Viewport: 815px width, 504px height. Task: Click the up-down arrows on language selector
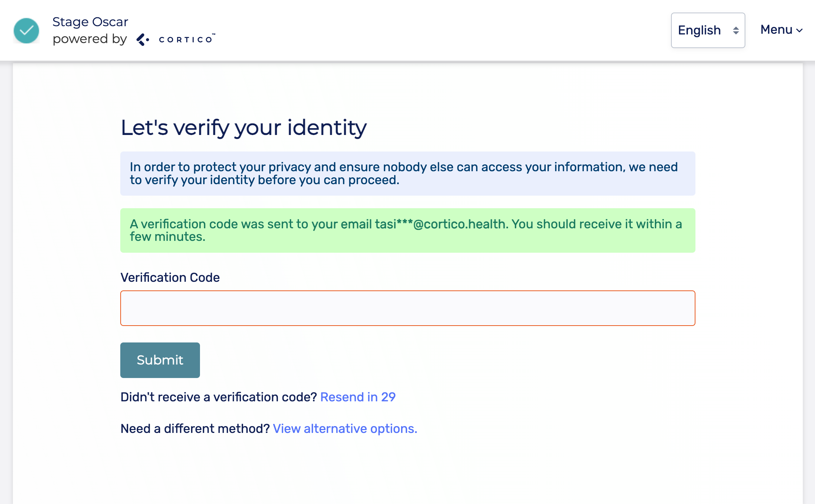pyautogui.click(x=736, y=31)
